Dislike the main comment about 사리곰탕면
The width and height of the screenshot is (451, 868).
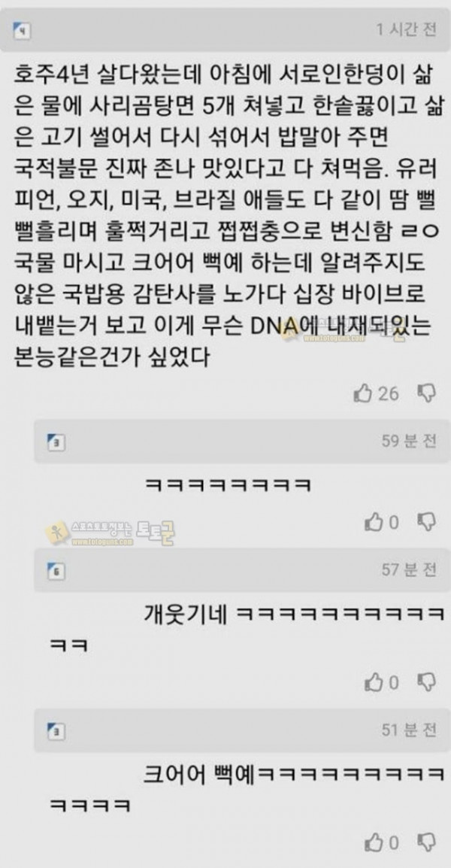[426, 393]
